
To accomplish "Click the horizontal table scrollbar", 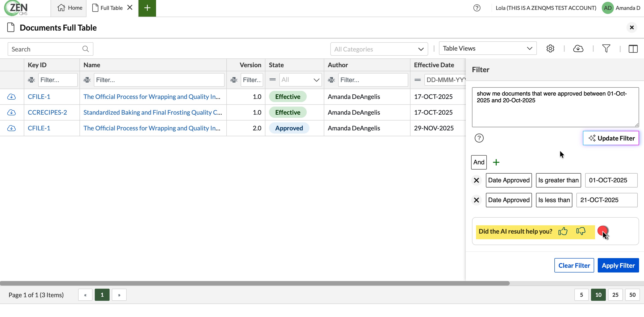I will click(x=255, y=283).
